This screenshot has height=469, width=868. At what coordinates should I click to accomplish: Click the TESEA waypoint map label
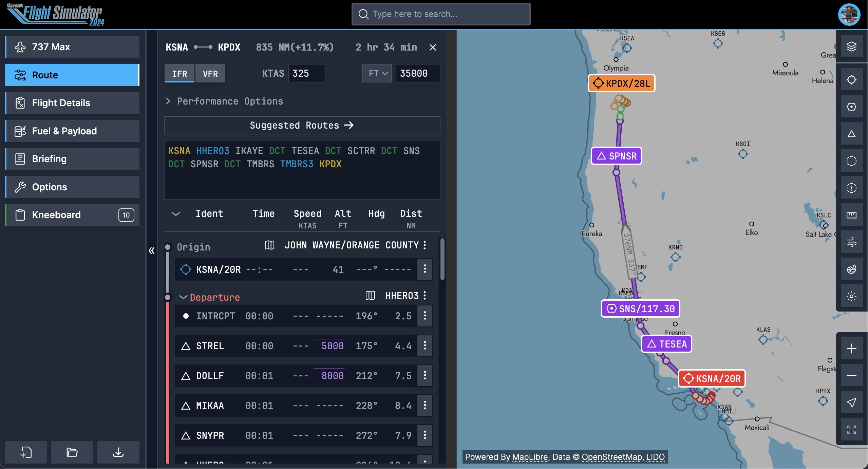click(666, 344)
